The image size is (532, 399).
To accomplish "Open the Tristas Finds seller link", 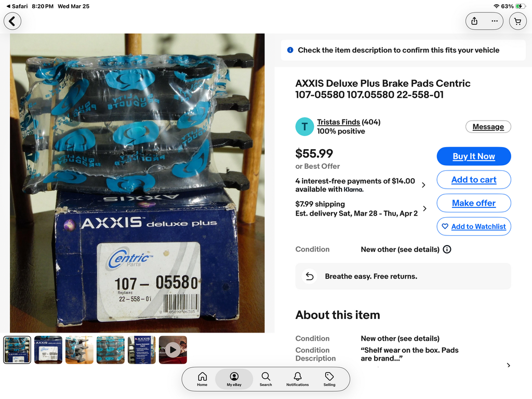I will [x=338, y=122].
